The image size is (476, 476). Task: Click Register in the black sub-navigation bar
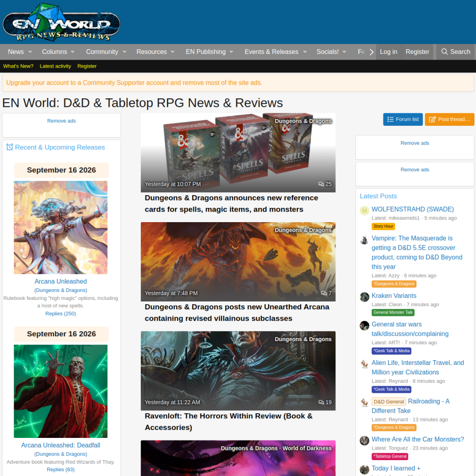coord(87,66)
